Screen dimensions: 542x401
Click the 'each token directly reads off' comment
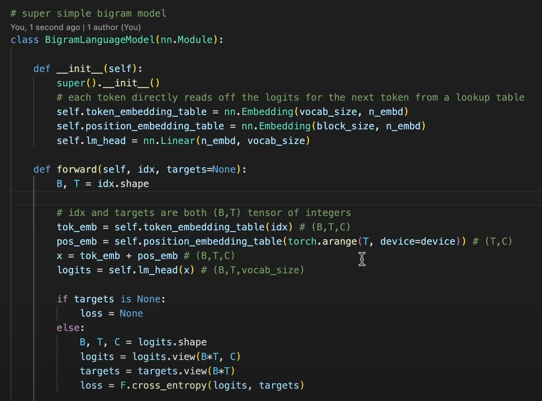click(x=290, y=97)
